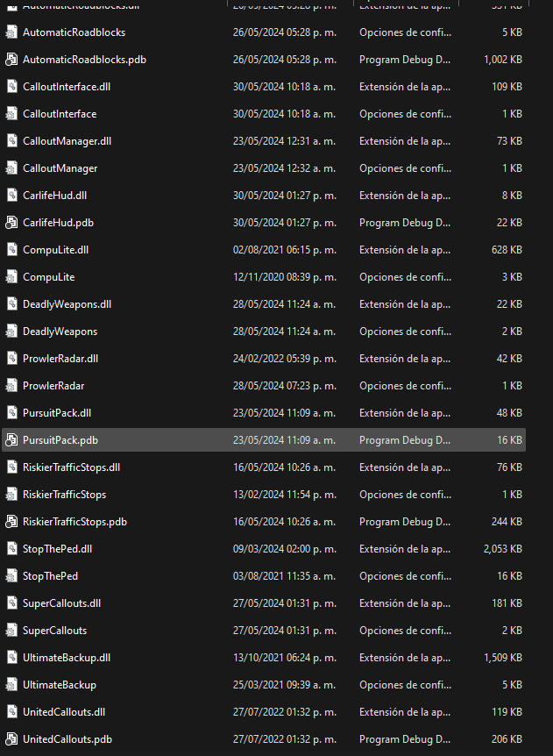This screenshot has height=756, width=553.
Task: Click the date 25/03/2021 09:39 a. m.
Action: pyautogui.click(x=285, y=685)
